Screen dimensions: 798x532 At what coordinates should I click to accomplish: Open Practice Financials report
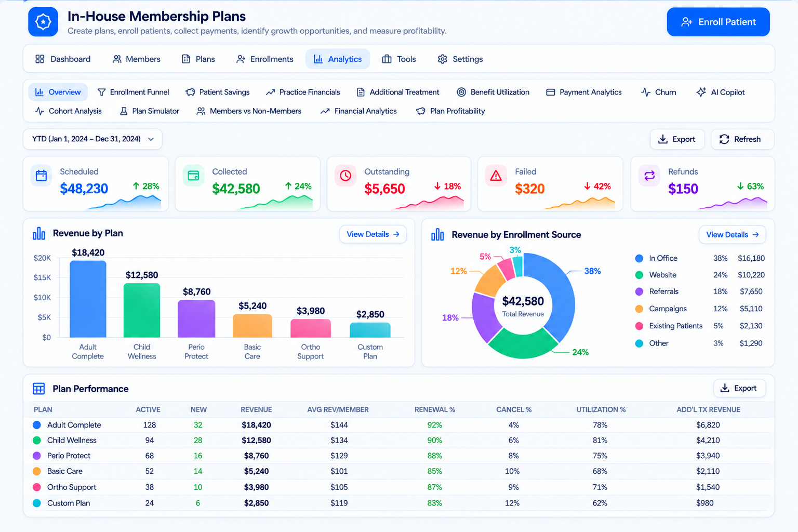[x=303, y=92]
